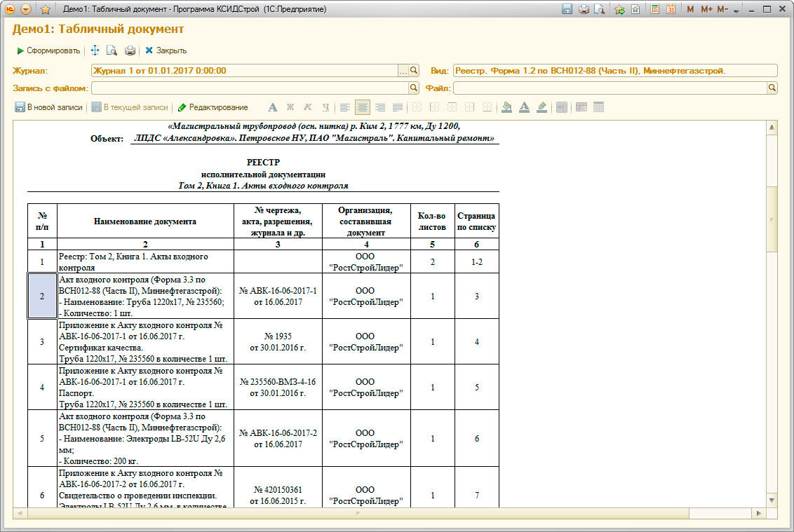The image size is (794, 532).
Task: Save via В новой записи
Action: click(49, 107)
